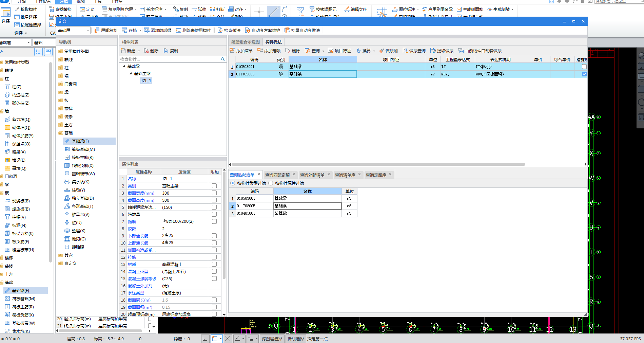Switch to 查询外部清单 tab
644x343 pixels.
click(312, 175)
